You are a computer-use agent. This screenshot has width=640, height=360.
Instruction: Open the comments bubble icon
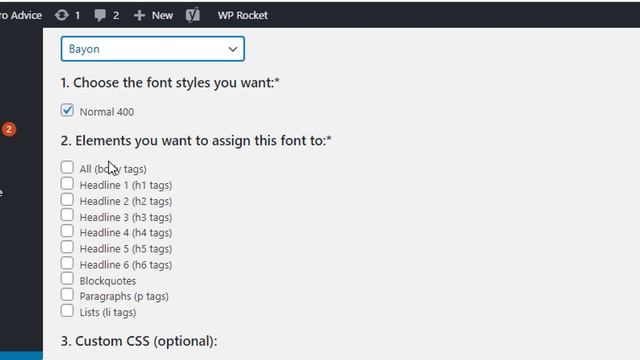coord(100,16)
